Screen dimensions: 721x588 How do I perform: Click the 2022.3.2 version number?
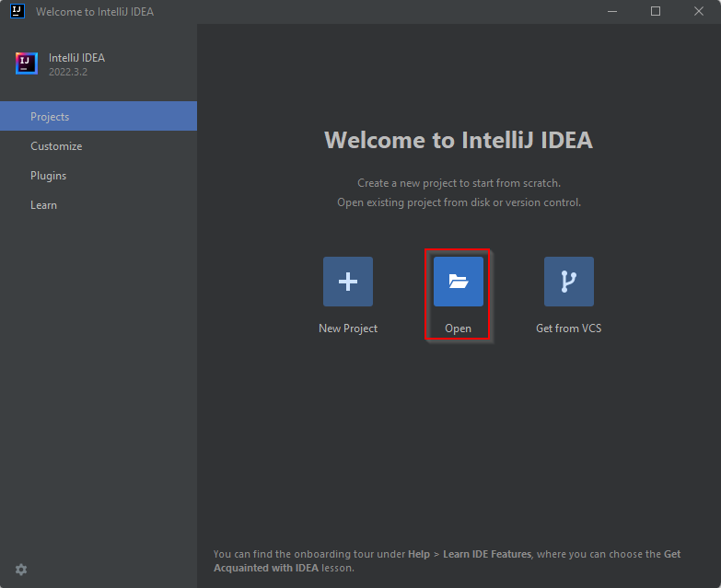coord(67,72)
